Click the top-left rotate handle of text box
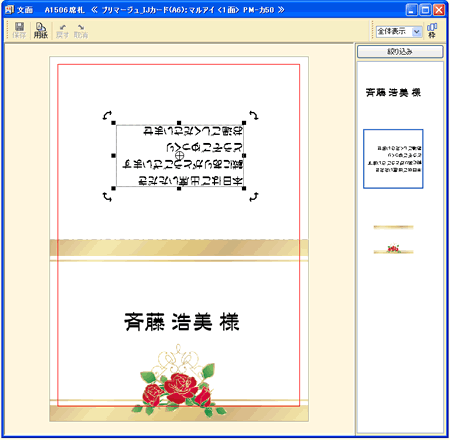The width and height of the screenshot is (450, 440). 107,115
